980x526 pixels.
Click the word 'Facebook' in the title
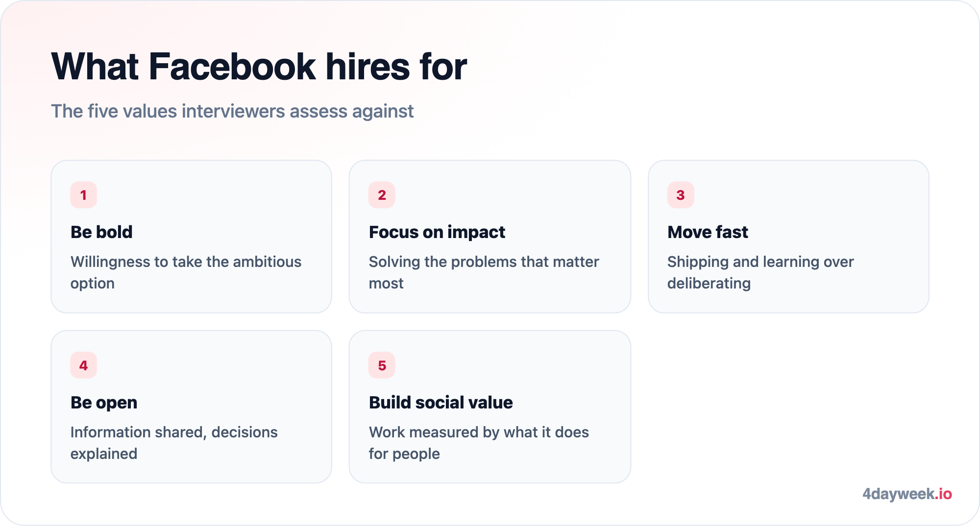tap(232, 67)
